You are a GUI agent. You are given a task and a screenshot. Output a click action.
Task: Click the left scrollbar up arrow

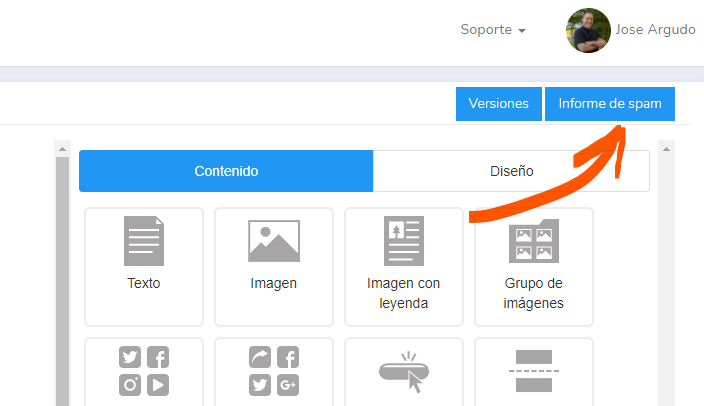(x=62, y=149)
